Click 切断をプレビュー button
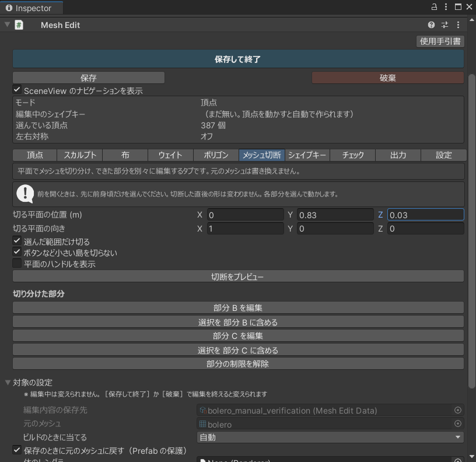The height and width of the screenshot is (462, 476). pyautogui.click(x=238, y=276)
